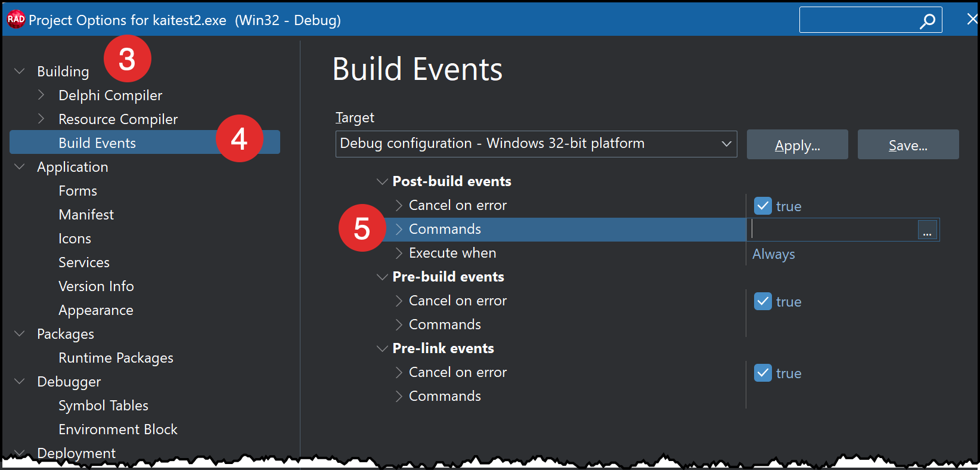Select the Deployment category
The image size is (980, 470).
point(76,453)
